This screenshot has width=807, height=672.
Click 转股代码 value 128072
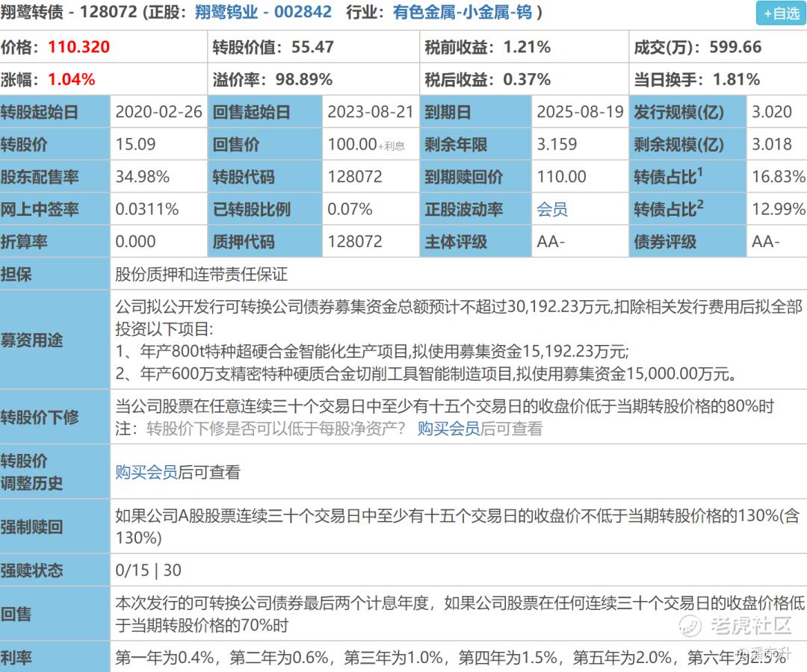click(x=355, y=176)
